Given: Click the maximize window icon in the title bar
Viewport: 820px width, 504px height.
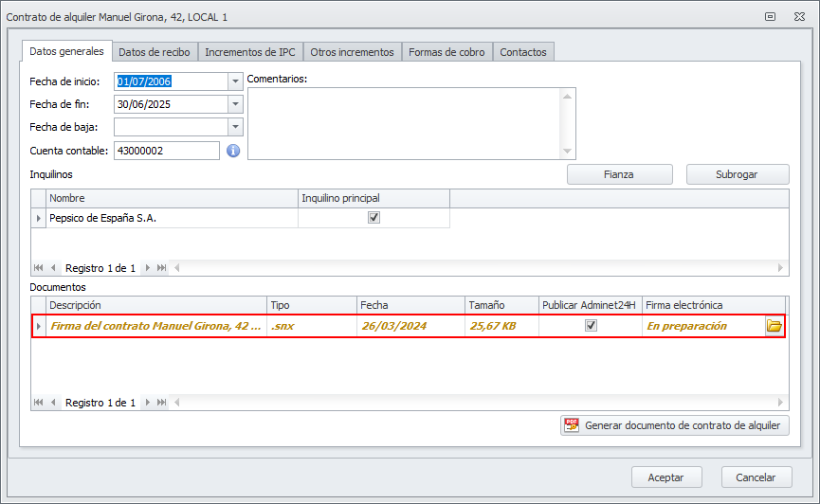Looking at the screenshot, I should (x=770, y=17).
